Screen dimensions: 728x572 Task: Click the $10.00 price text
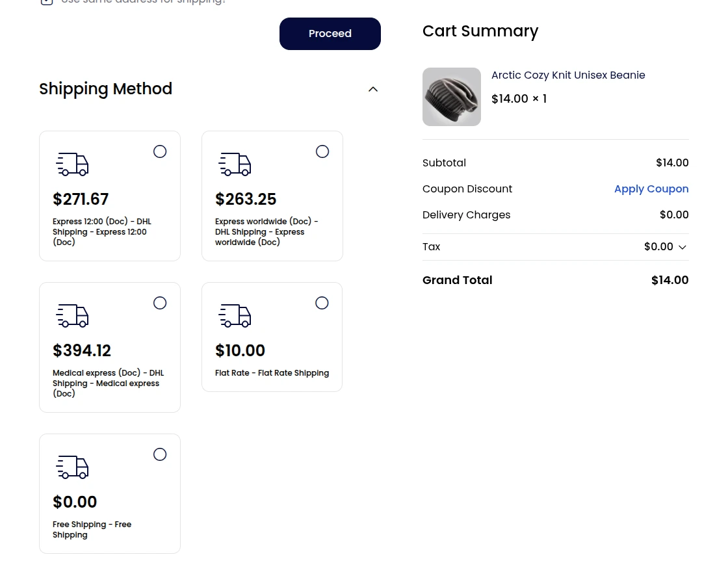[x=240, y=350]
